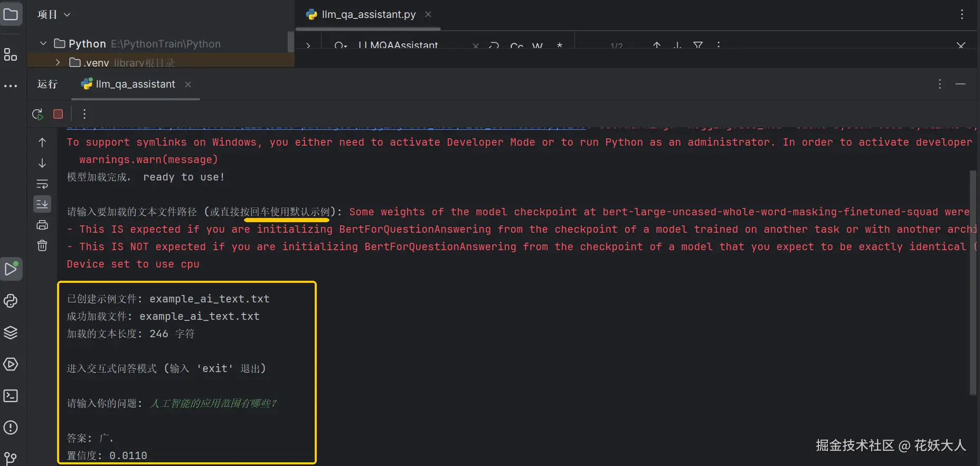Click the line '已创建示例文件: example_ai_text.txt'
This screenshot has width=980, height=466.
(168, 299)
